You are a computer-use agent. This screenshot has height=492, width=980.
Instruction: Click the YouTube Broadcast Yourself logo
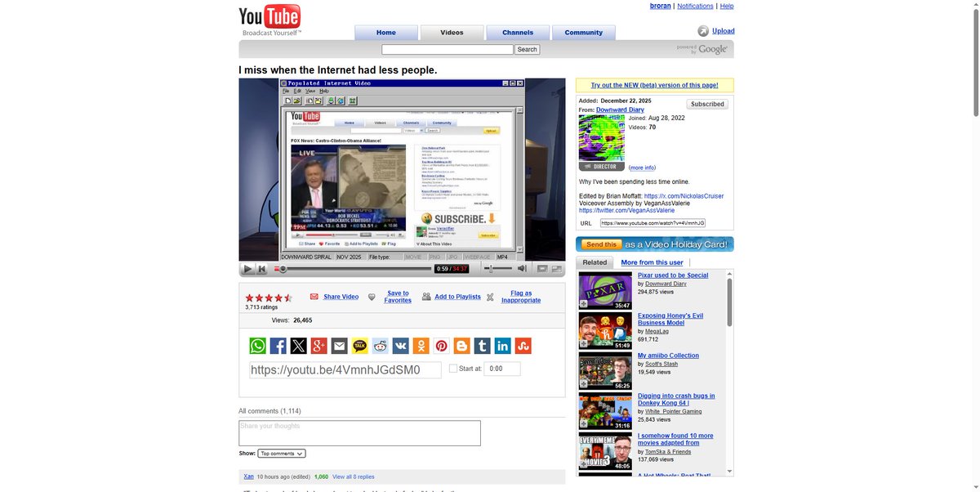point(269,20)
